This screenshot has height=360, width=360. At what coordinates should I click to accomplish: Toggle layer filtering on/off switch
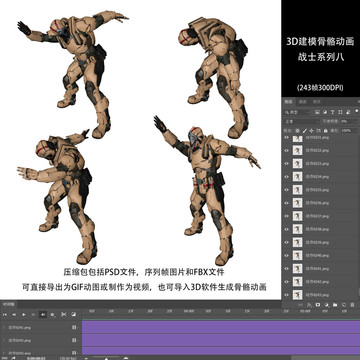[357, 111]
